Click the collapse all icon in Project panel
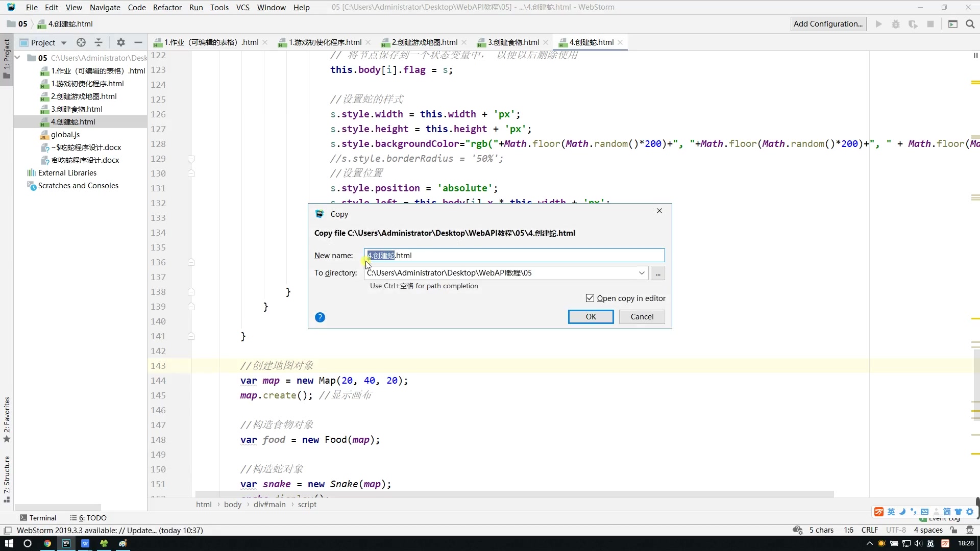 tap(99, 42)
